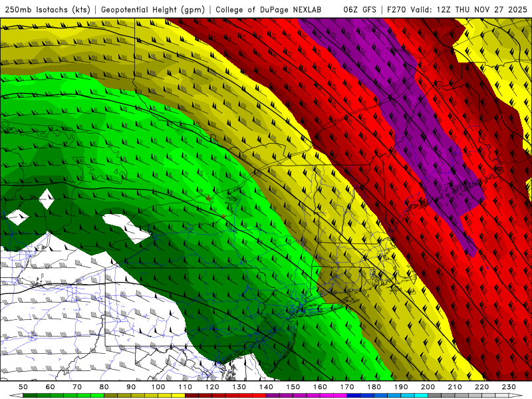The width and height of the screenshot is (532, 399).
Task: Pick the 140 value on the scale
Action: pos(266,387)
